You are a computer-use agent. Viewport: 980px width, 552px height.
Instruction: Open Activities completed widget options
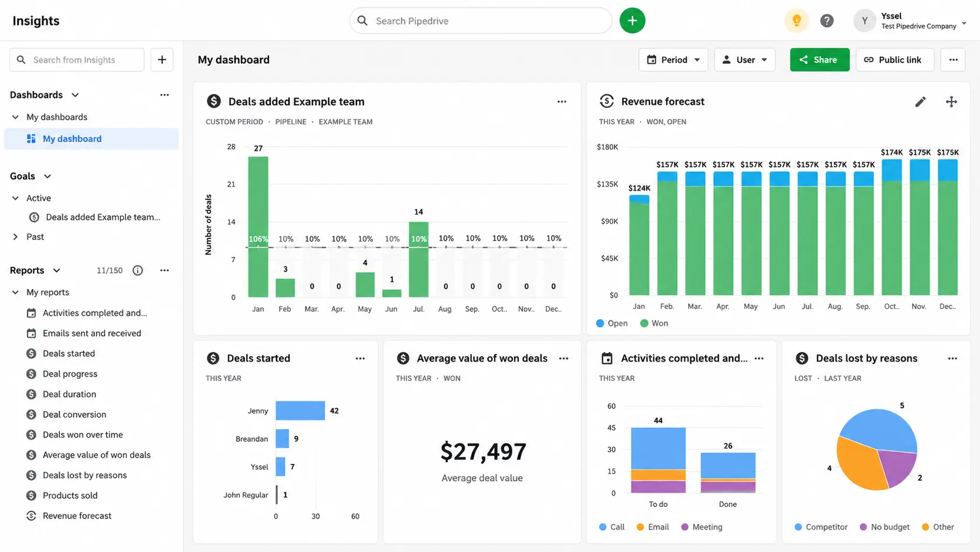tap(759, 358)
